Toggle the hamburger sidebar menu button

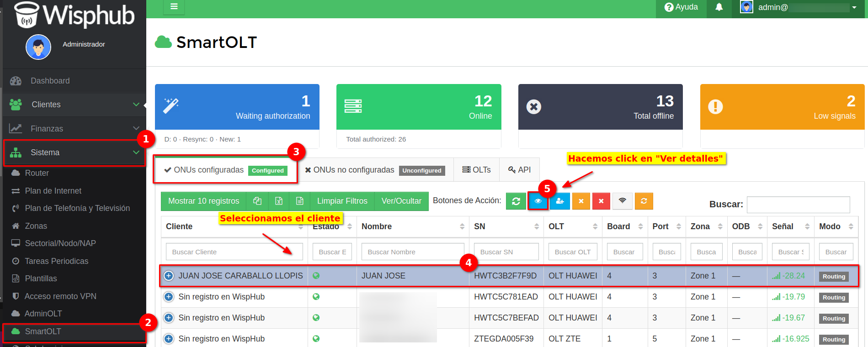pos(174,7)
